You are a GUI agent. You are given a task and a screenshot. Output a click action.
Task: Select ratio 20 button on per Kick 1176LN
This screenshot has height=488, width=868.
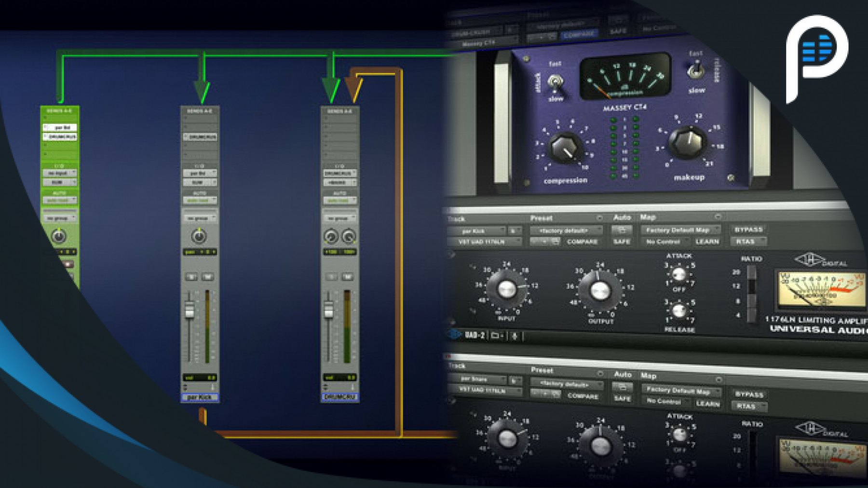pyautogui.click(x=751, y=272)
